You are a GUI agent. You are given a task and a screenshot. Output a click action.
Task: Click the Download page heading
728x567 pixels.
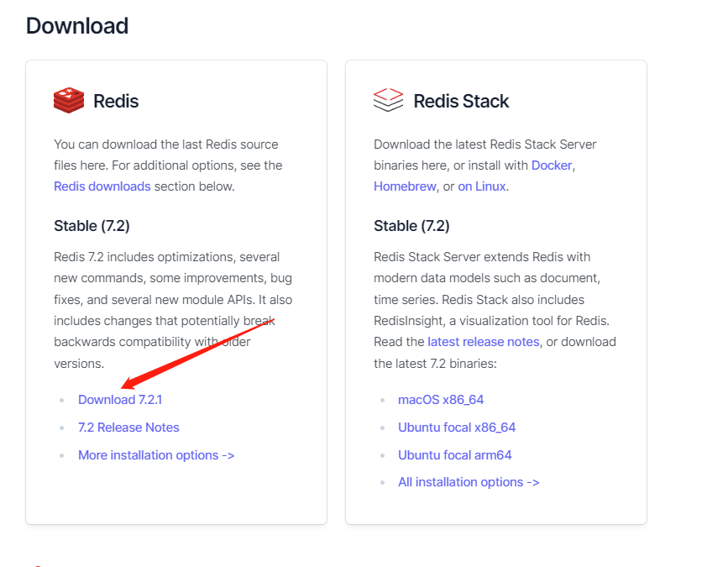point(76,26)
